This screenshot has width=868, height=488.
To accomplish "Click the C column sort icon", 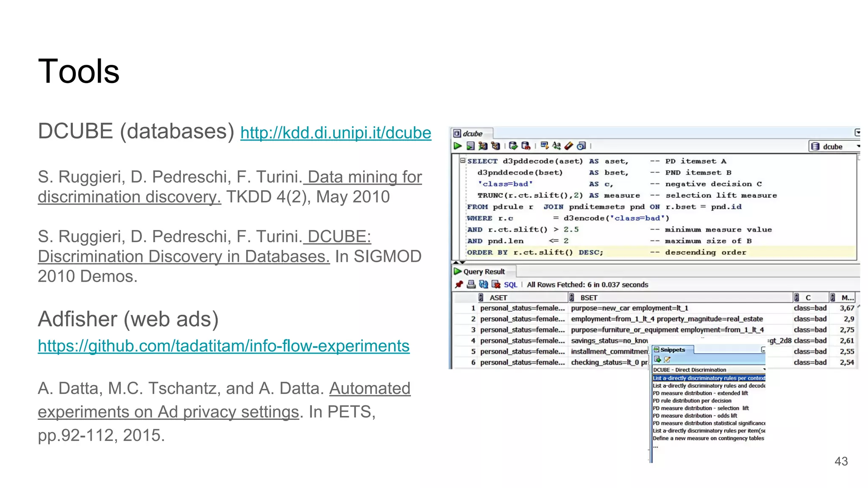I will pos(796,298).
